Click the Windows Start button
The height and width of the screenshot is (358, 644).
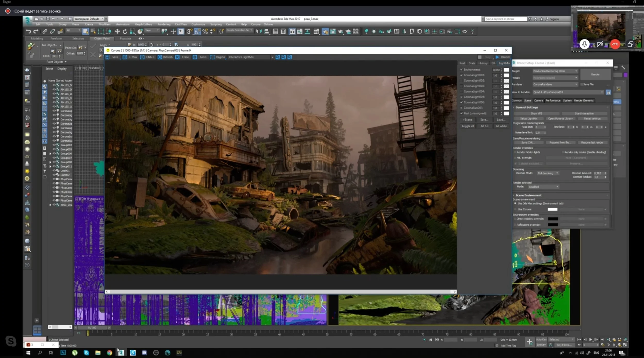28,353
